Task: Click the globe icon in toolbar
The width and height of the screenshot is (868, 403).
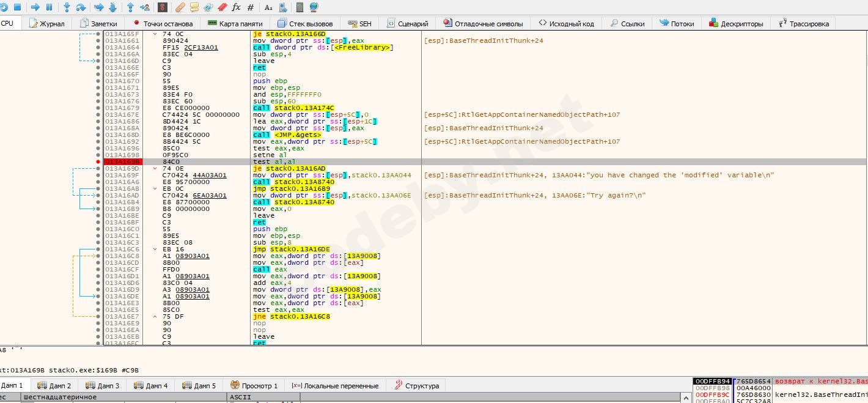Action: (314, 7)
